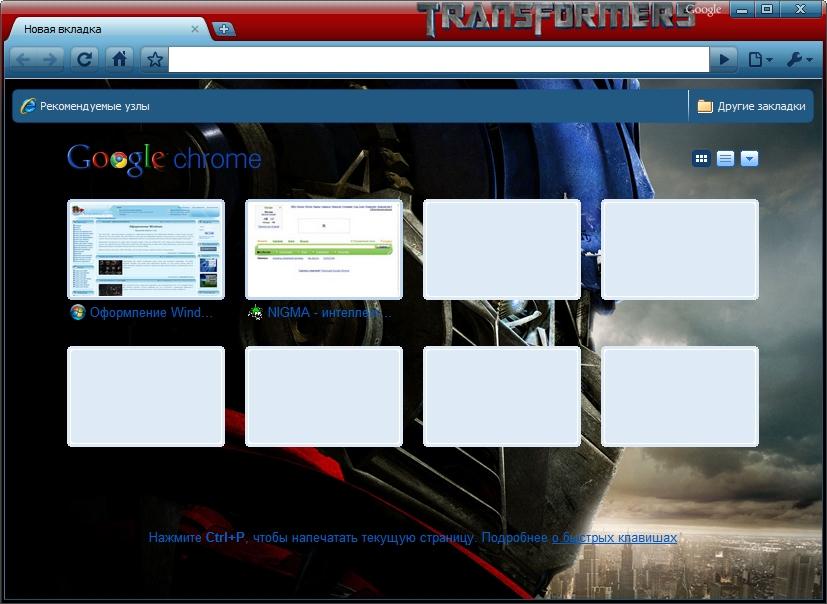The width and height of the screenshot is (827, 604).
Task: Open the Оформление Windows thumbnail
Action: [146, 249]
